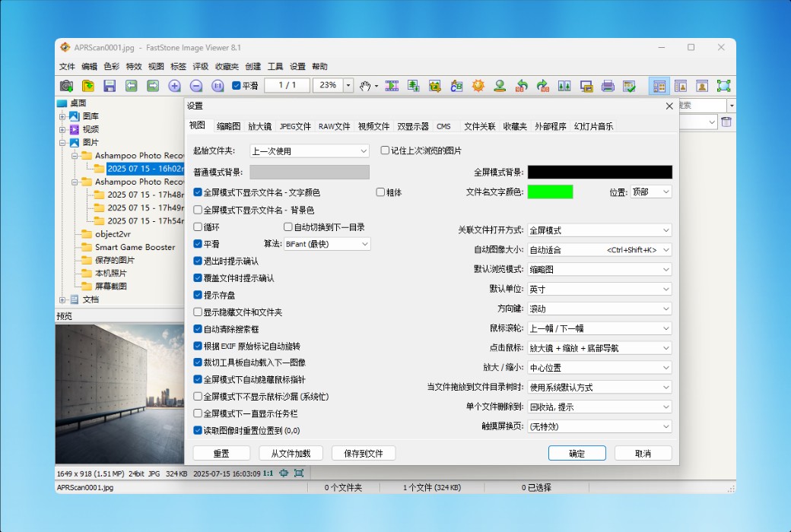Enter full screen with the toolbar icon
The width and height of the screenshot is (791, 532).
[x=723, y=86]
